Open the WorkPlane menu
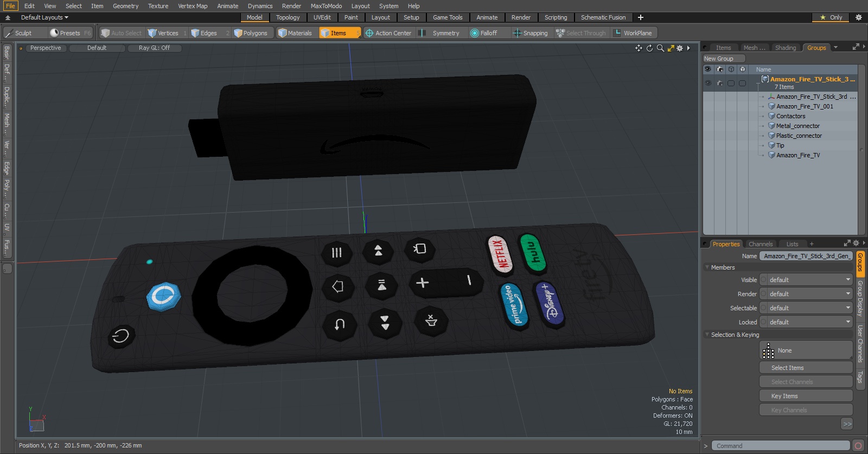868x454 pixels. (x=634, y=33)
